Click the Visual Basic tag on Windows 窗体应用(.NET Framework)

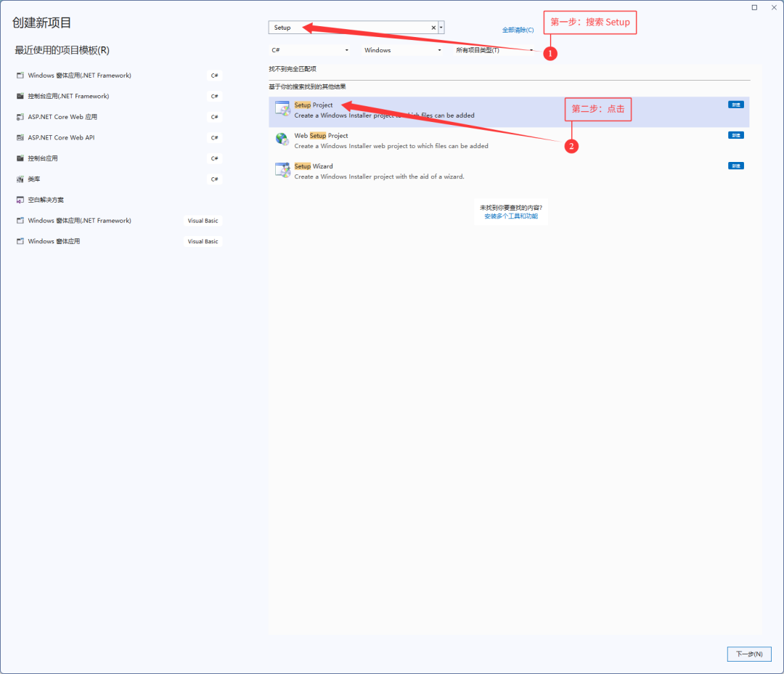(203, 221)
